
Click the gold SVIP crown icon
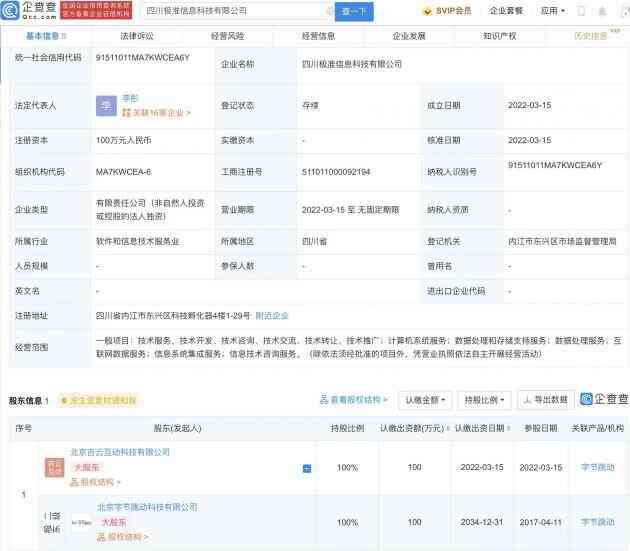coord(427,11)
